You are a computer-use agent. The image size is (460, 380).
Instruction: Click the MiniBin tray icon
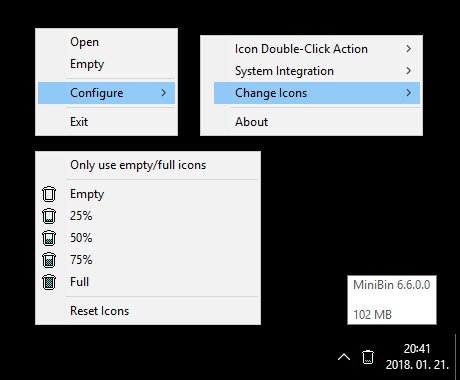[x=368, y=357]
